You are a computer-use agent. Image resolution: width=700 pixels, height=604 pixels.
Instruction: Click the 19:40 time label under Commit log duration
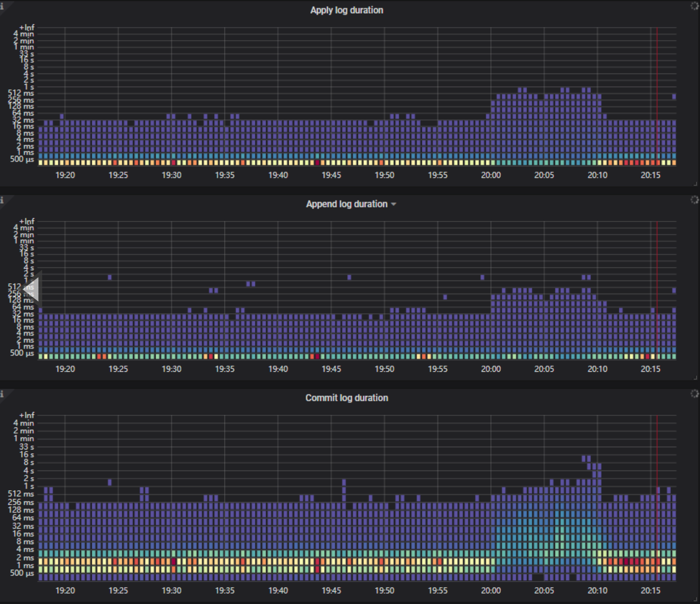click(278, 590)
